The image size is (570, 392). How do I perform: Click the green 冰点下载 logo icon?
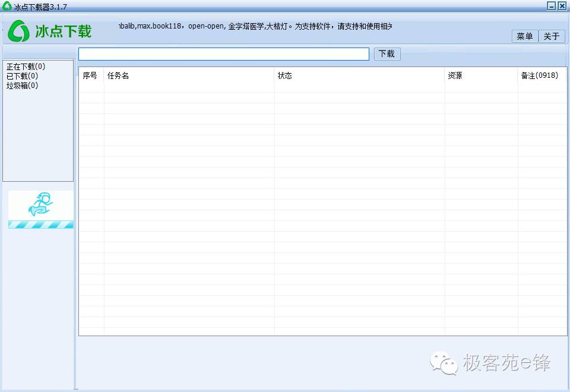[x=18, y=31]
